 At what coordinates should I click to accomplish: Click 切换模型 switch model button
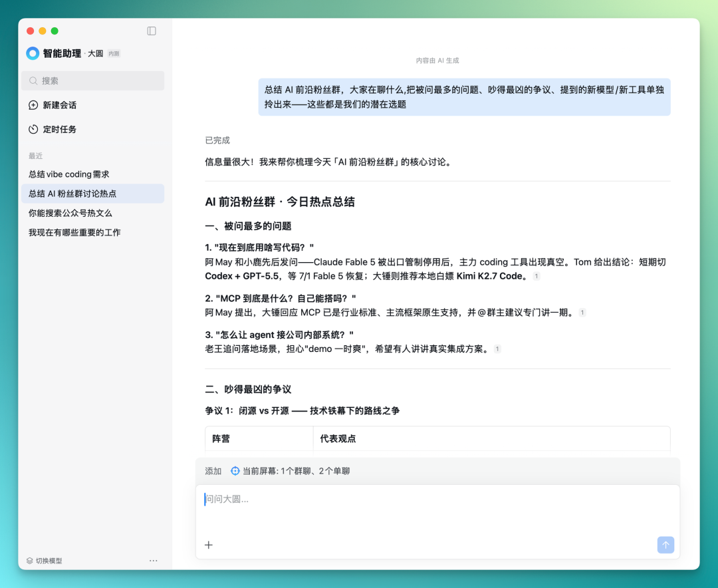[x=45, y=561]
